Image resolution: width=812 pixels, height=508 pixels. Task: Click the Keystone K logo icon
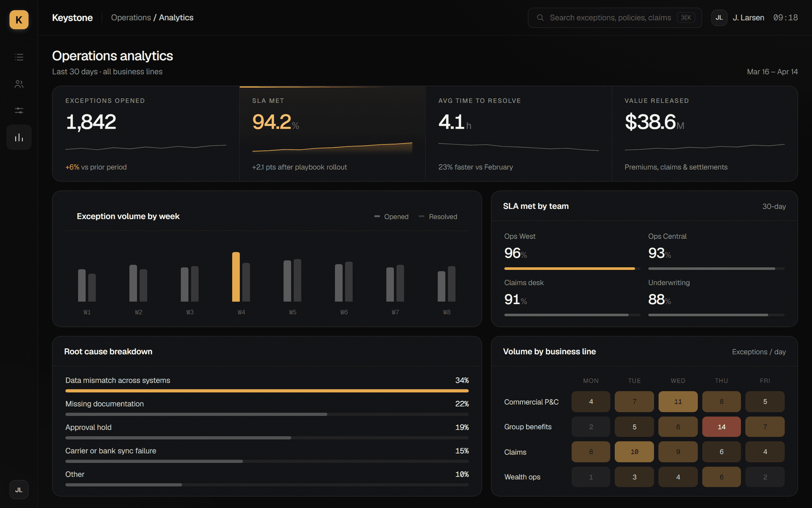point(19,19)
